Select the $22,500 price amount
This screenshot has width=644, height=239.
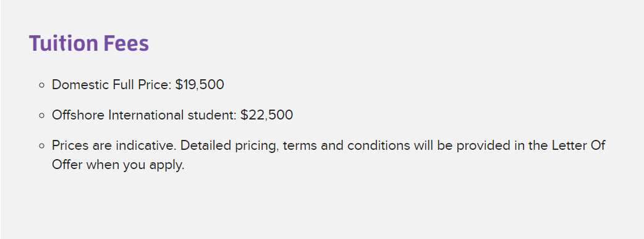267,115
